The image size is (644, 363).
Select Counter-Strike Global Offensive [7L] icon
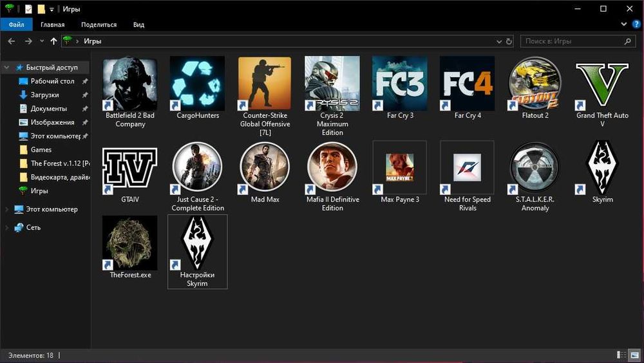(x=265, y=84)
